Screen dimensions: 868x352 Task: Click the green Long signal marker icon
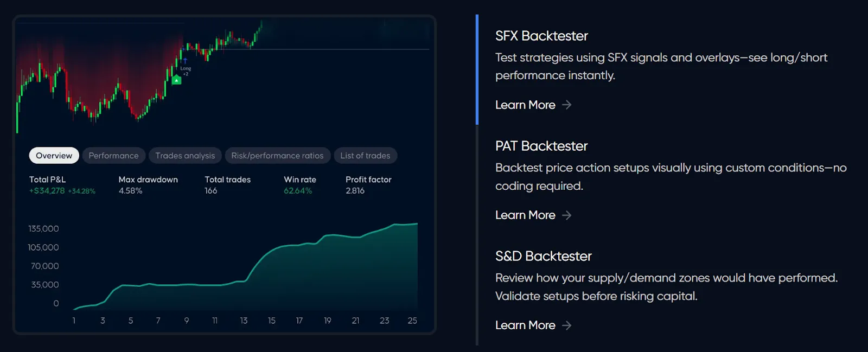click(176, 80)
